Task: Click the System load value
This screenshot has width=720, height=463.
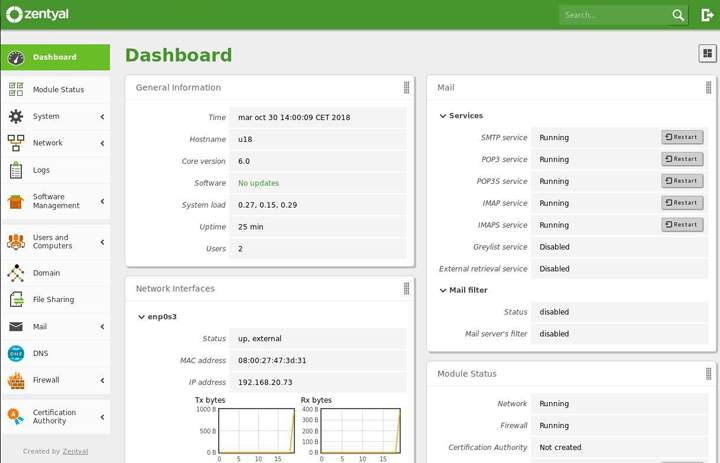Action: pos(267,205)
